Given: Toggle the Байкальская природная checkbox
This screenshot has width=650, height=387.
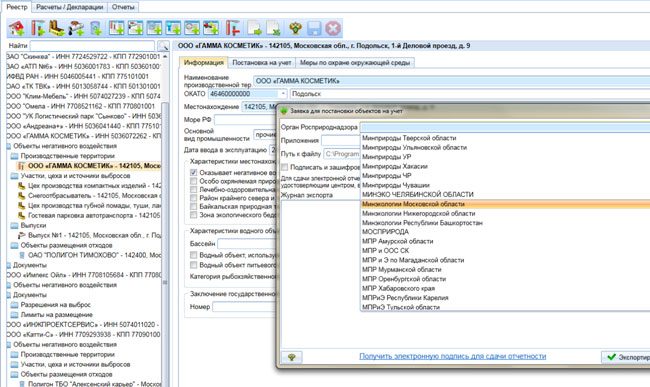Looking at the screenshot, I should pyautogui.click(x=194, y=206).
